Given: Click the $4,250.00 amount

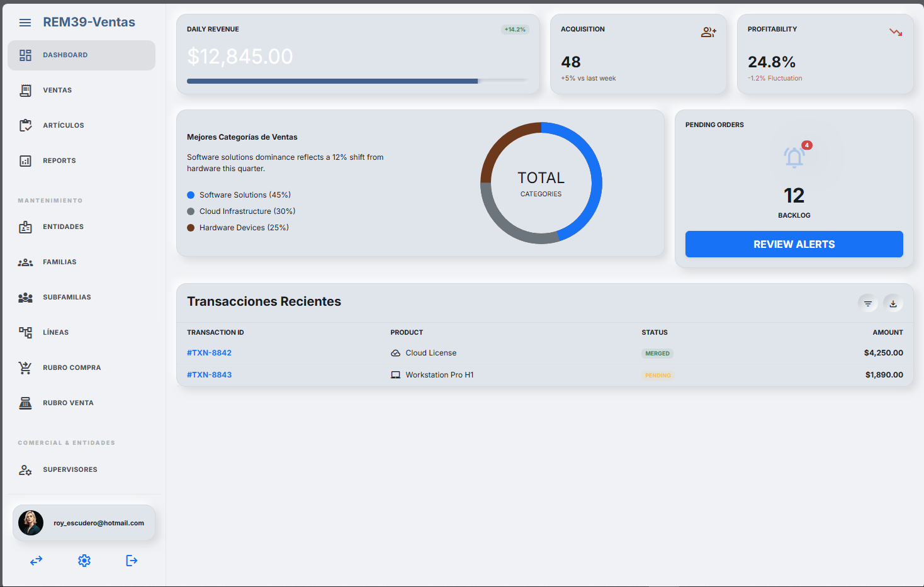Looking at the screenshot, I should coord(884,353).
